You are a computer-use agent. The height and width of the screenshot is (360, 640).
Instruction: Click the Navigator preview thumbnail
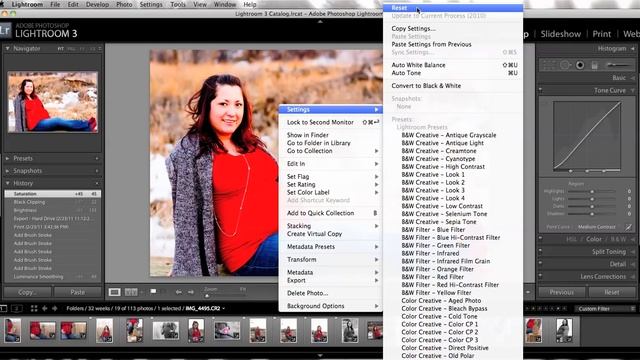point(53,102)
